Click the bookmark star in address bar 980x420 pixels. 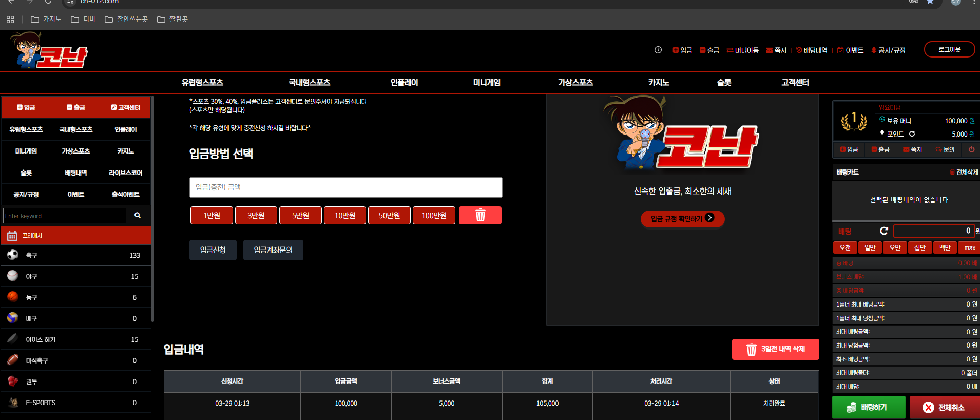click(x=930, y=2)
